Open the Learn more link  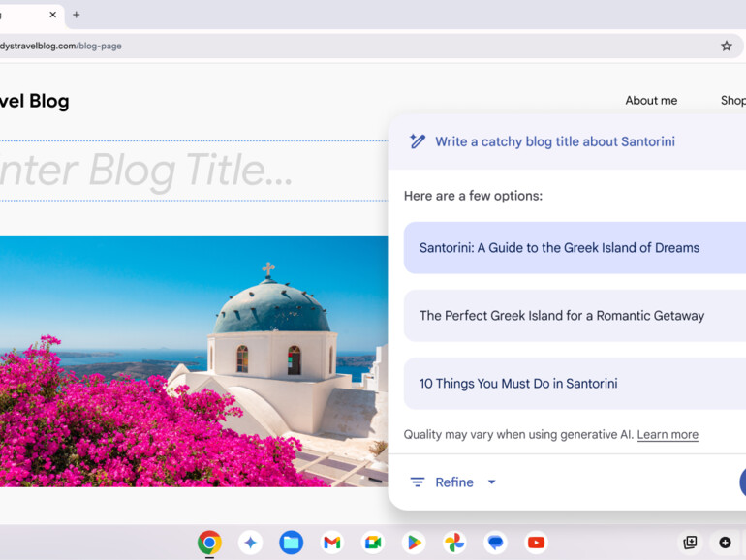(668, 434)
